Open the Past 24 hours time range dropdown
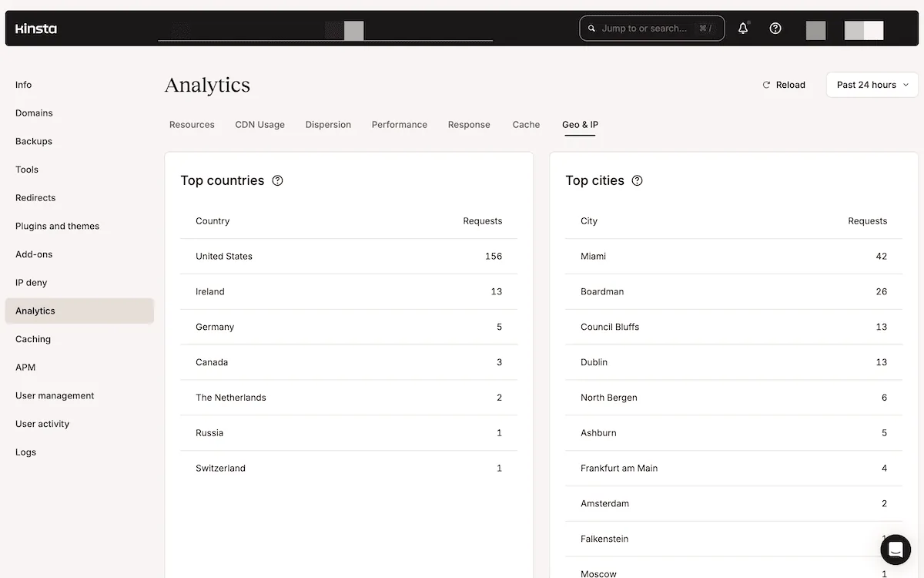924x578 pixels. coord(871,85)
